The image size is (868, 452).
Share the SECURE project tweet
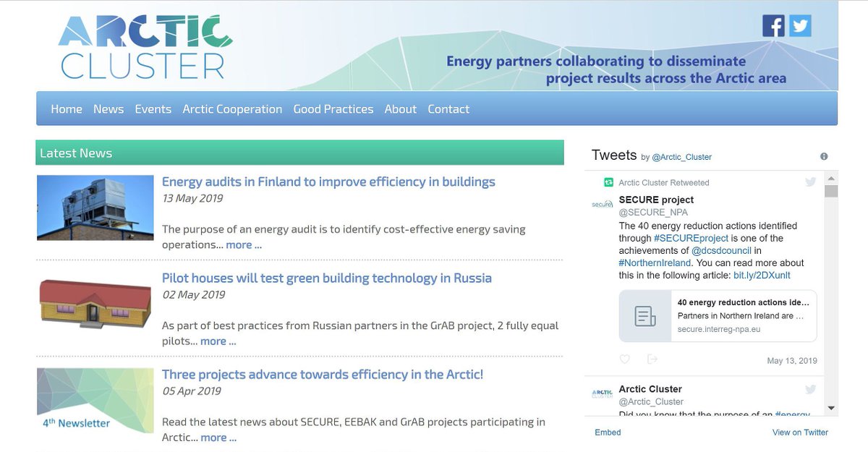pyautogui.click(x=652, y=359)
